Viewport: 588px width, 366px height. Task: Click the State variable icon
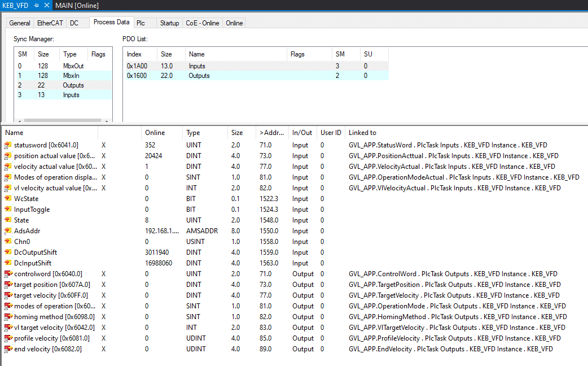pos(8,220)
